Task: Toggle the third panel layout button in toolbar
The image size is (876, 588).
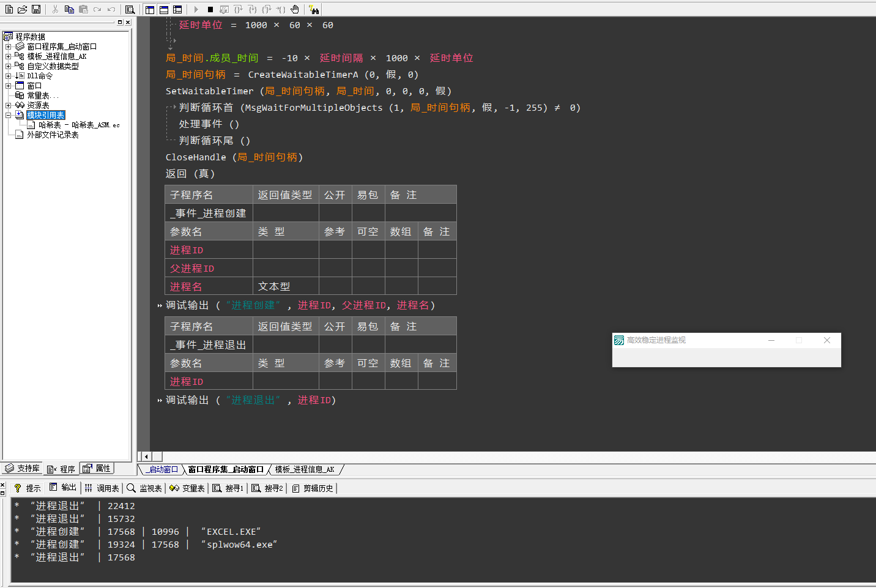Action: [177, 9]
